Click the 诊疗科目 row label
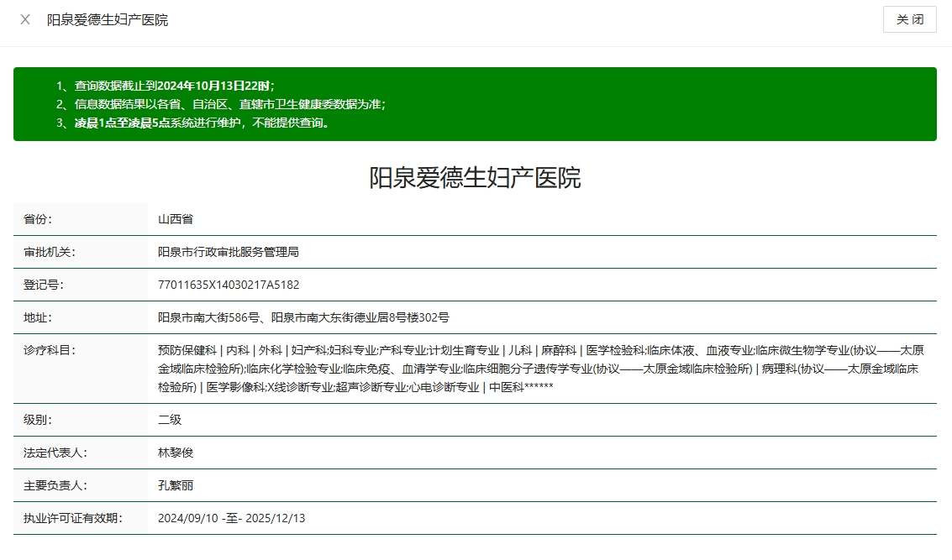This screenshot has height=560, width=952. (50, 350)
